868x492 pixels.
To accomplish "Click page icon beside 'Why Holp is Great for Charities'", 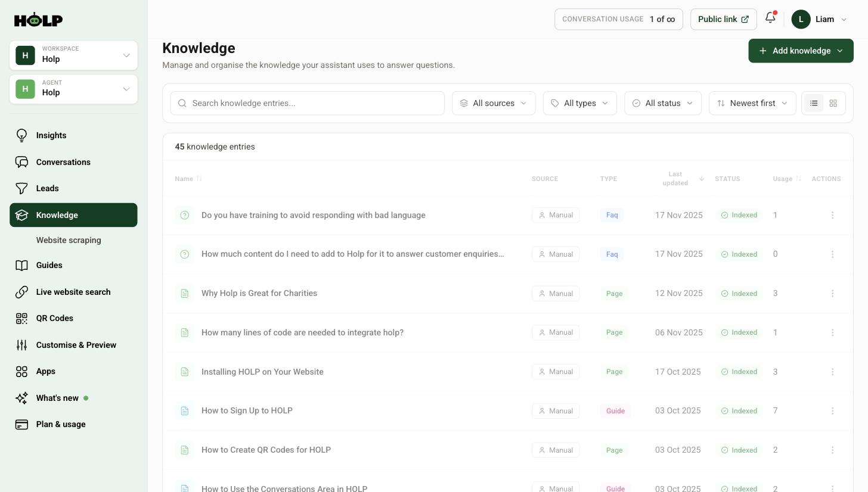I will 185,293.
